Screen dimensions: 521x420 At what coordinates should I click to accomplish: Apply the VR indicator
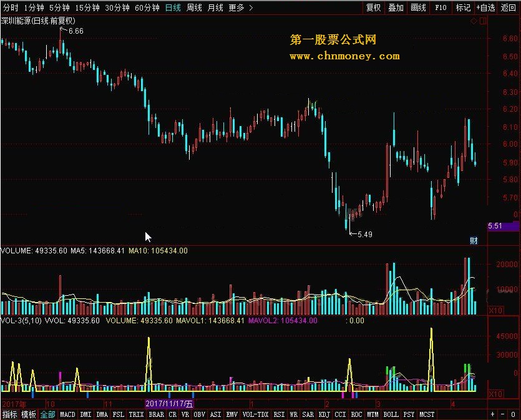[x=185, y=414]
